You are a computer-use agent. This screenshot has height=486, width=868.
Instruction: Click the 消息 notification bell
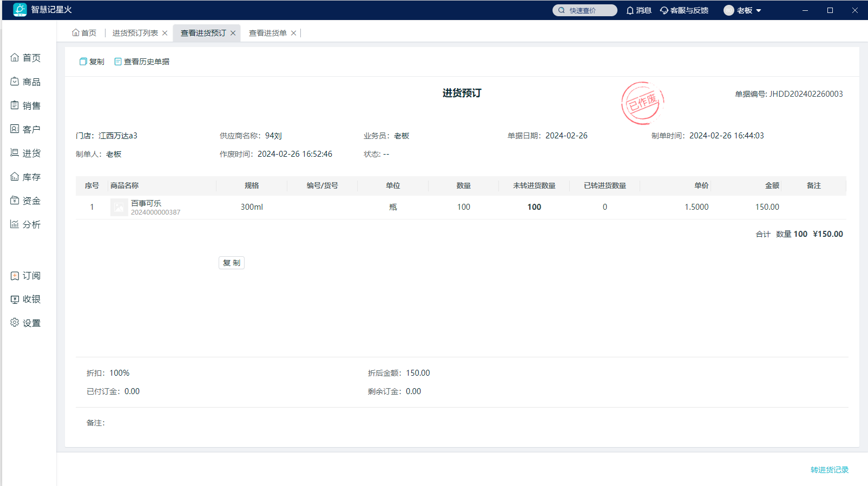(x=639, y=10)
